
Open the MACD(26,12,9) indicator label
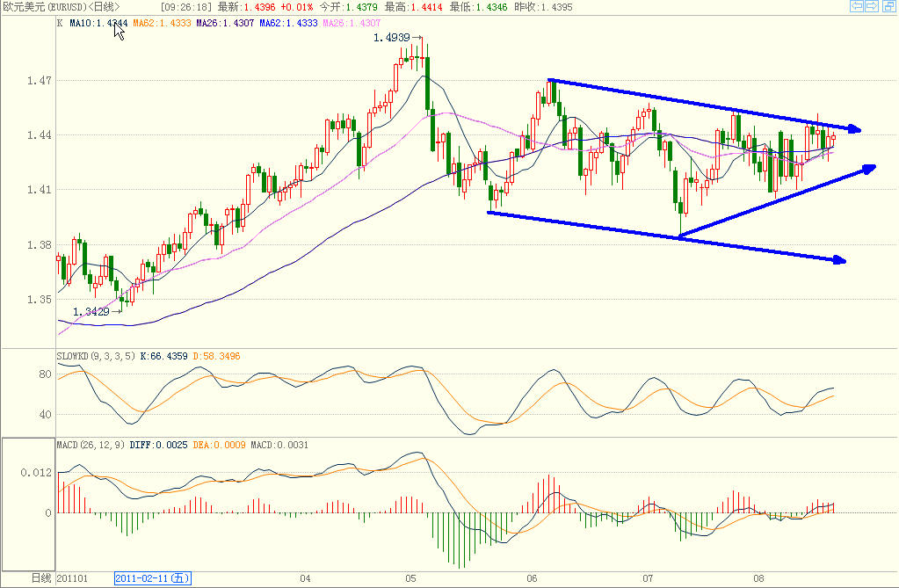coord(91,445)
